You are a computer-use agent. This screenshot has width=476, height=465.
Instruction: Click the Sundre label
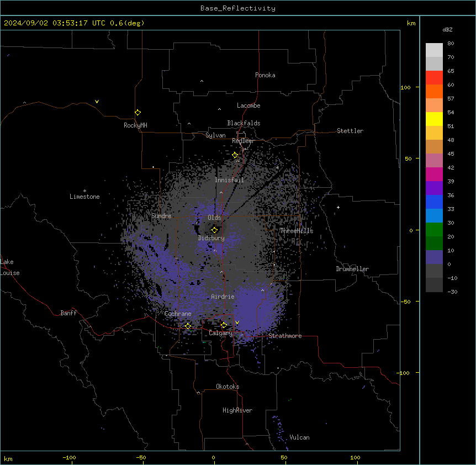pos(161,216)
